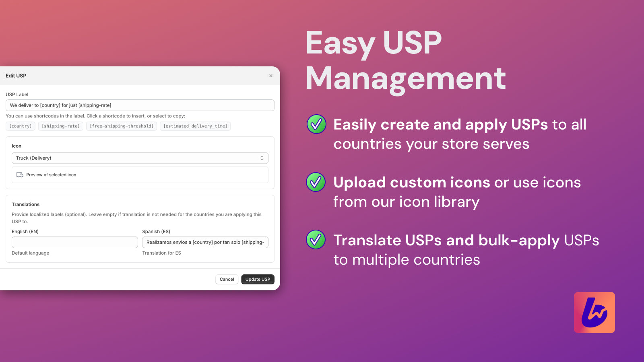This screenshot has width=644, height=362.
Task: Click the Update USP button
Action: 258,279
